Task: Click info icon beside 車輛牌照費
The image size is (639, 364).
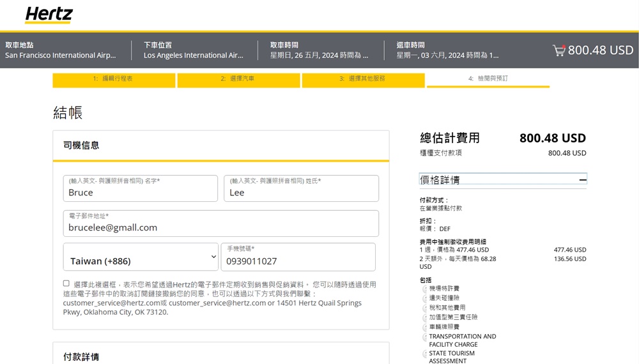Action: click(x=424, y=327)
